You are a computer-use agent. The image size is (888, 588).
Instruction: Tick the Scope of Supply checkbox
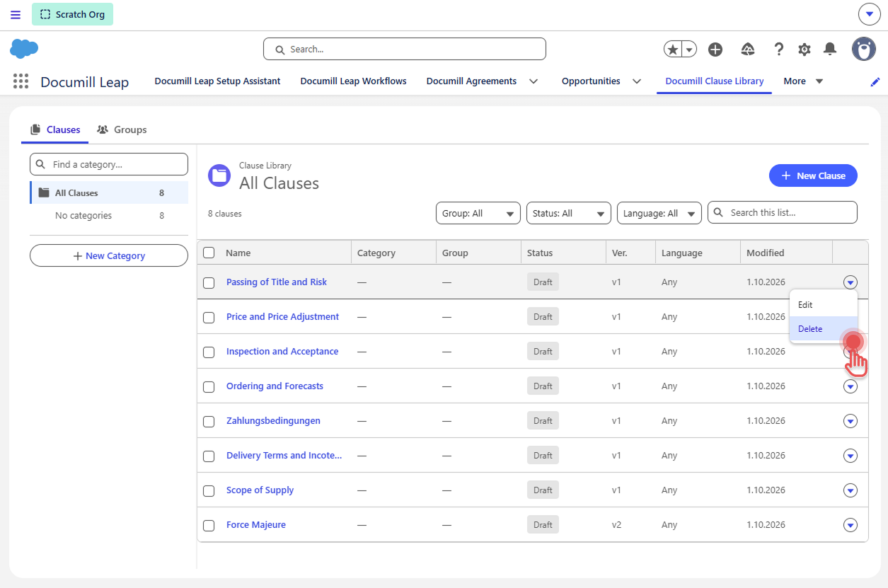(x=209, y=490)
